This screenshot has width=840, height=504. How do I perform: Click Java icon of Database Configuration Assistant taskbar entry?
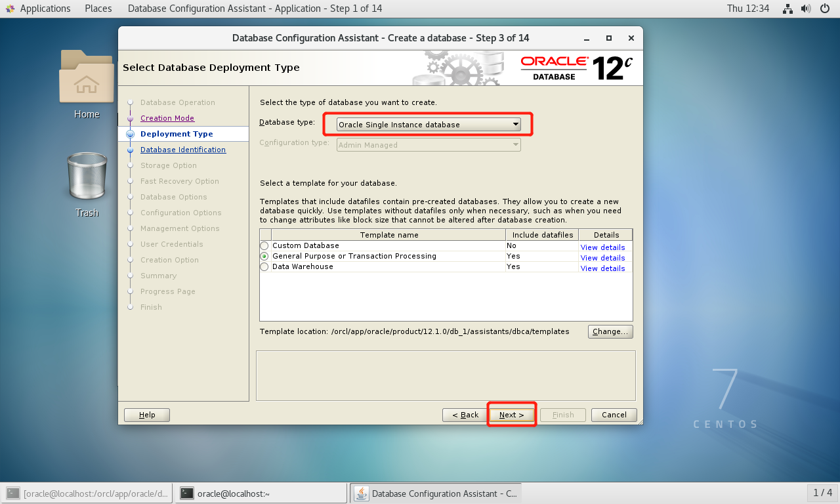click(362, 493)
